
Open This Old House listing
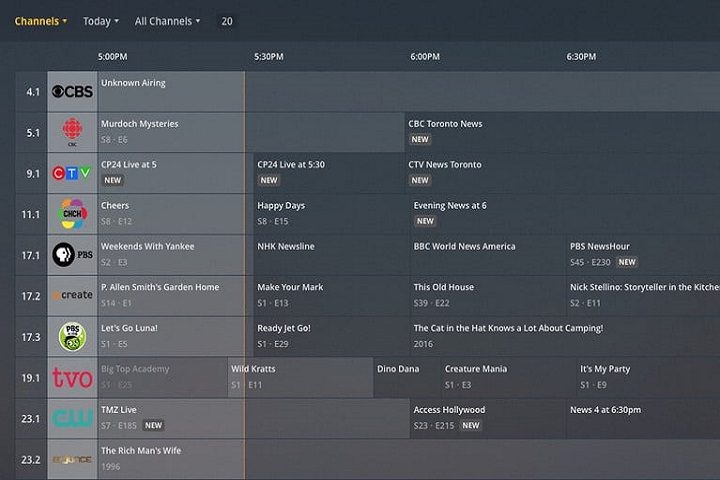click(x=444, y=288)
